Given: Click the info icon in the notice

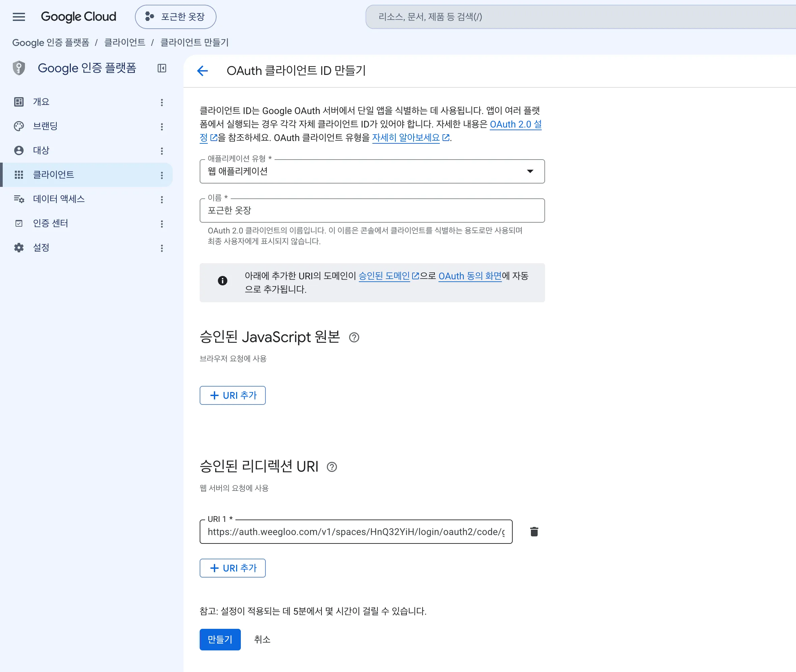Looking at the screenshot, I should [222, 281].
